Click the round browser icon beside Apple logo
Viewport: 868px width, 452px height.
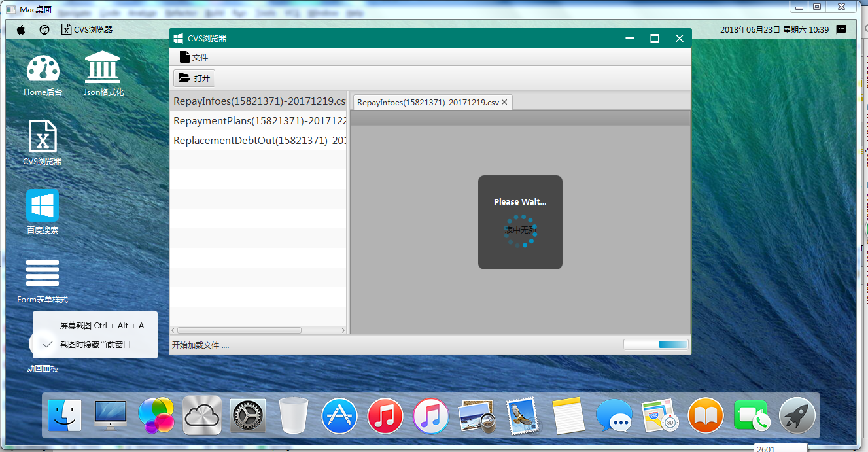(44, 29)
